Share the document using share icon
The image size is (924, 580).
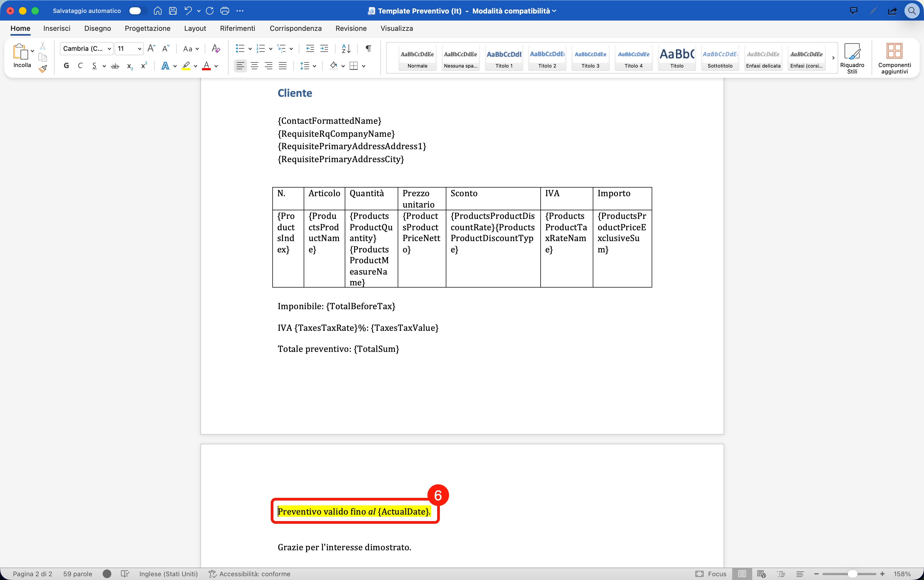pyautogui.click(x=892, y=11)
